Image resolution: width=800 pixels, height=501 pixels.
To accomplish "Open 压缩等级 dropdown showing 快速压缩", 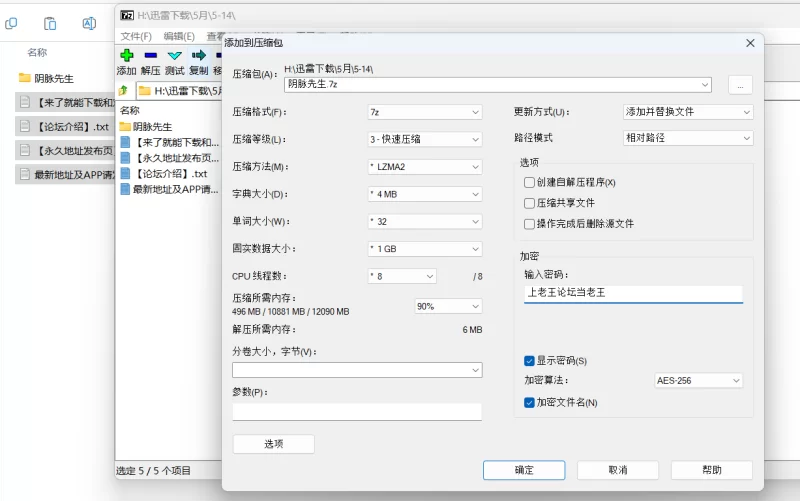I will (424, 139).
